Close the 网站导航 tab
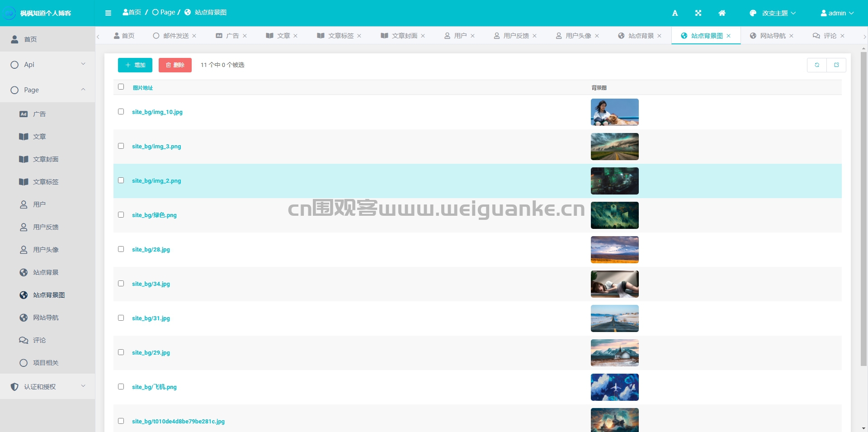Viewport: 868px width, 432px height. pos(792,36)
